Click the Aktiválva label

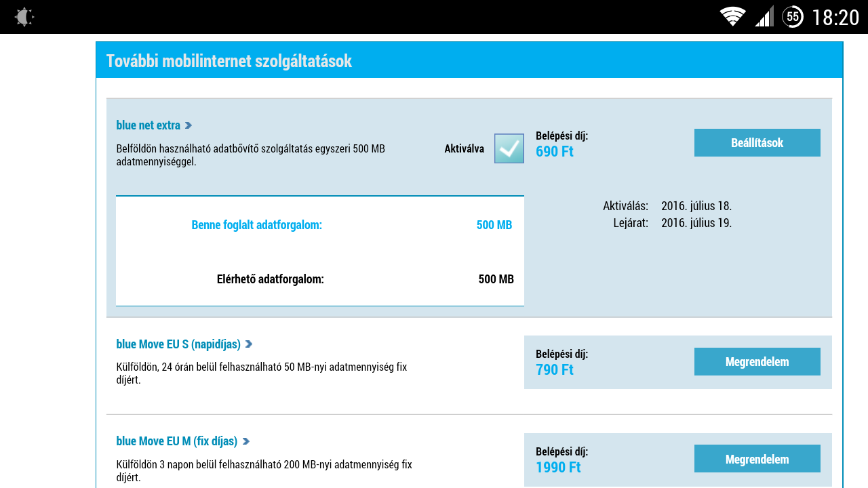tap(465, 149)
